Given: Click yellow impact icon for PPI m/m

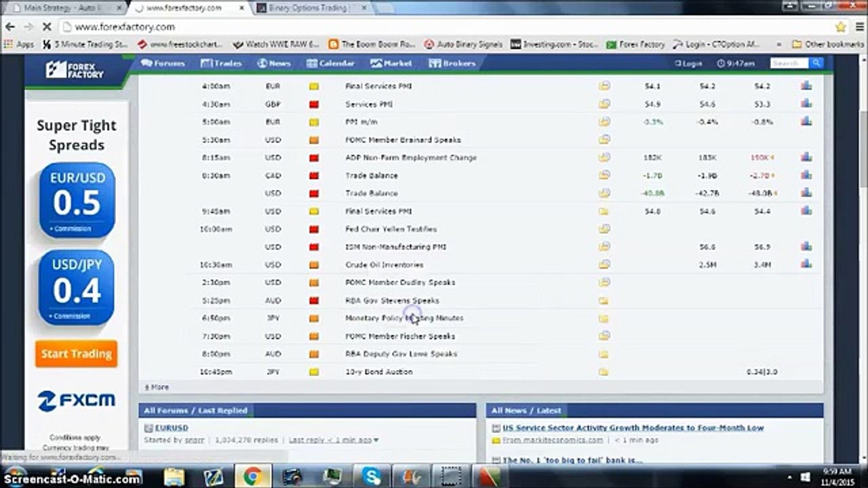Looking at the screenshot, I should click(x=314, y=122).
